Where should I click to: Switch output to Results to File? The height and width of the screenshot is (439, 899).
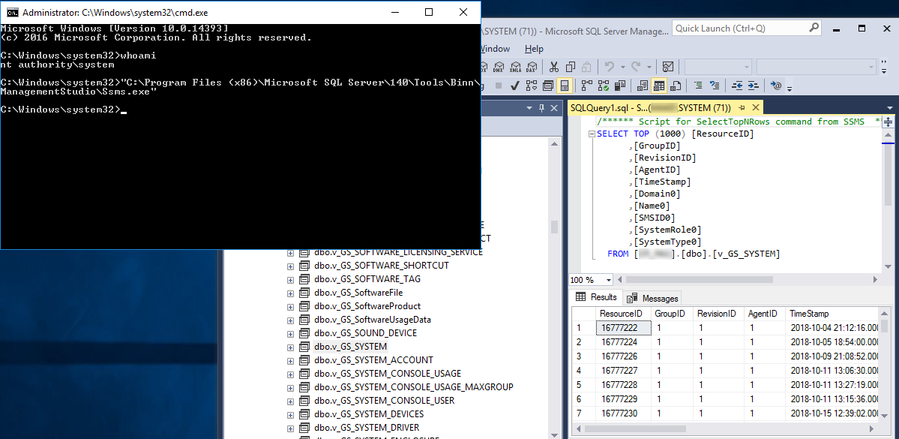(x=675, y=85)
